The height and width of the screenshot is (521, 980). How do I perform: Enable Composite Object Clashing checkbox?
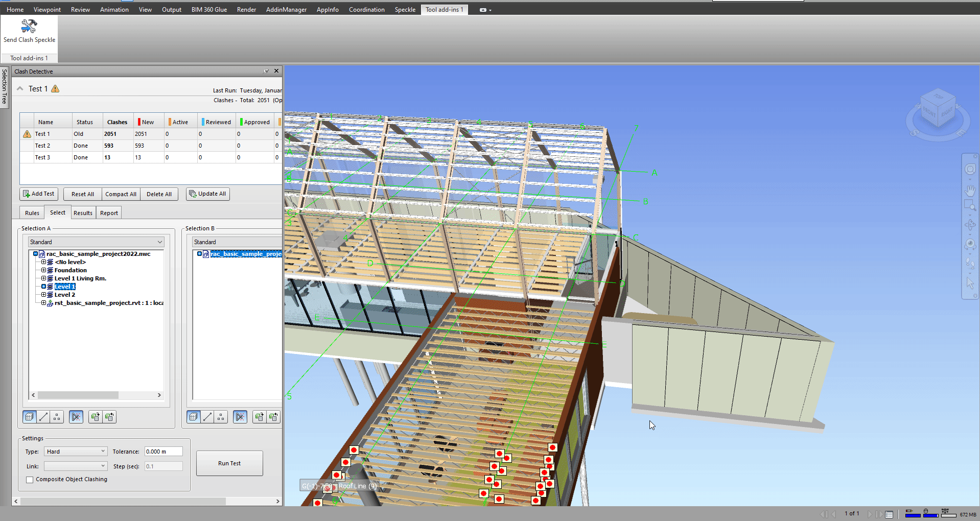pyautogui.click(x=30, y=480)
